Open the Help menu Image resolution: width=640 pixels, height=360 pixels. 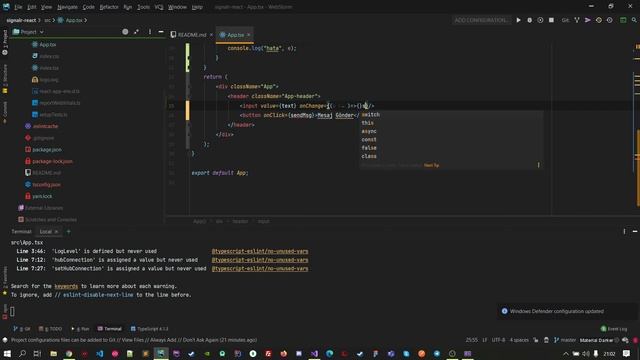coord(197,7)
